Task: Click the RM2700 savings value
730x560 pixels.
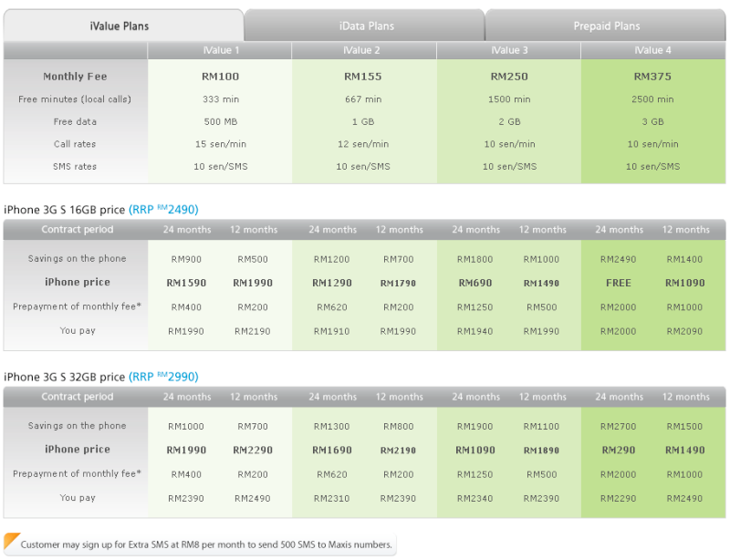Action: (x=619, y=427)
